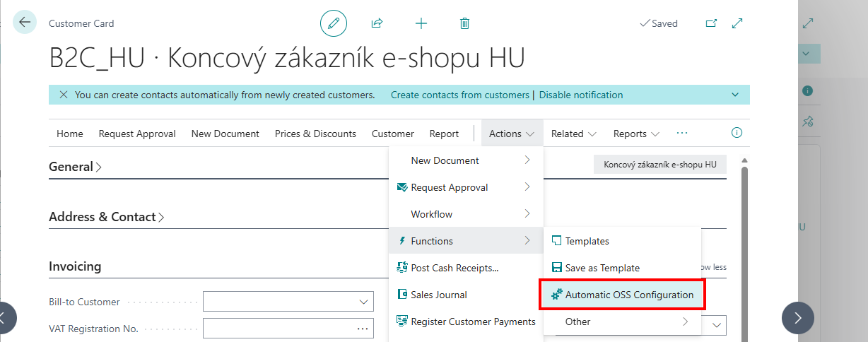
Task: Click the Invoicing section heading
Action: coord(75,266)
